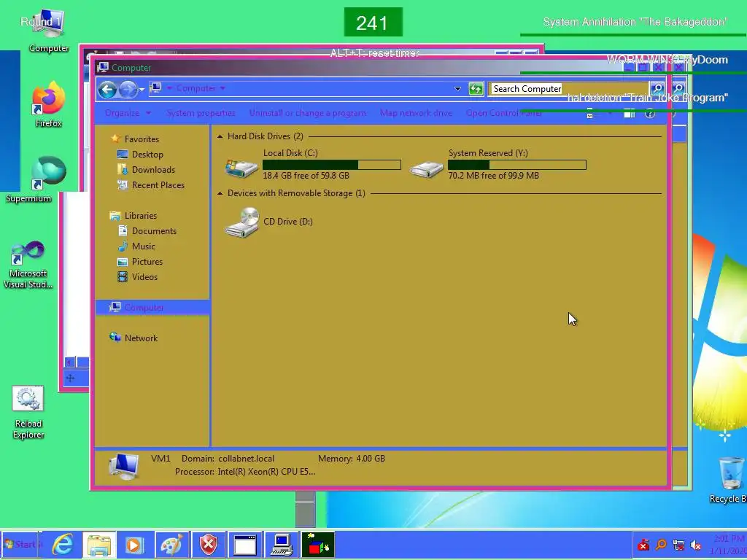Click Open Control Panel
The image size is (747, 560).
coord(503,113)
